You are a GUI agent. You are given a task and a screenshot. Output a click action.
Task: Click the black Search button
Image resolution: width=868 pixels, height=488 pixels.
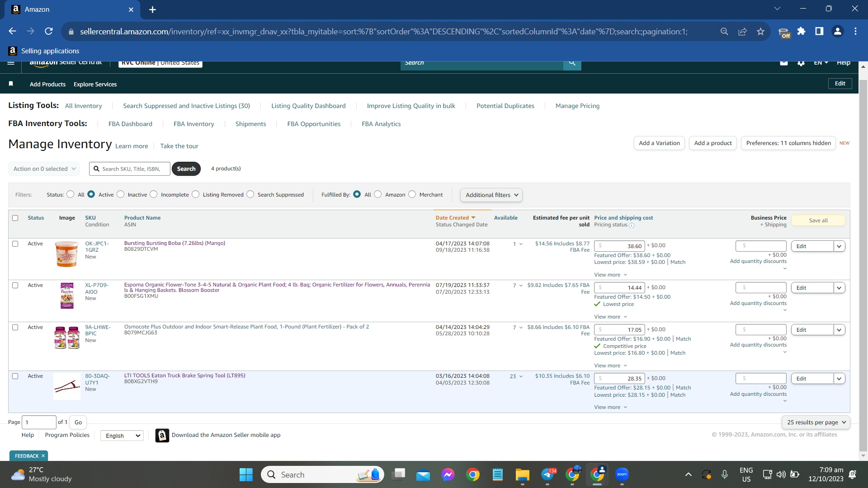click(186, 169)
